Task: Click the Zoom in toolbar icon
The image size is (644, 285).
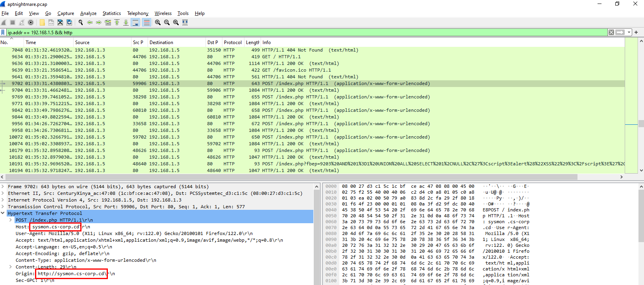Action: pos(157,22)
